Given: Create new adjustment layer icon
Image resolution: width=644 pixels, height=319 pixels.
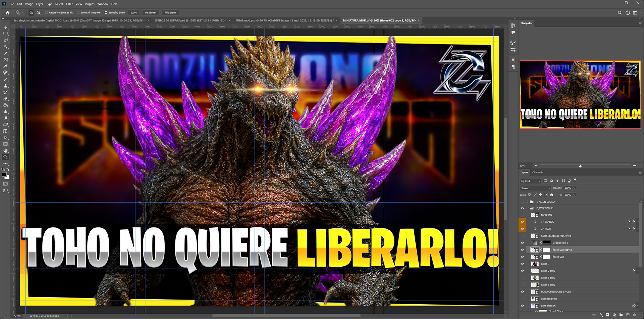Looking at the screenshot, I should (x=614, y=315).
